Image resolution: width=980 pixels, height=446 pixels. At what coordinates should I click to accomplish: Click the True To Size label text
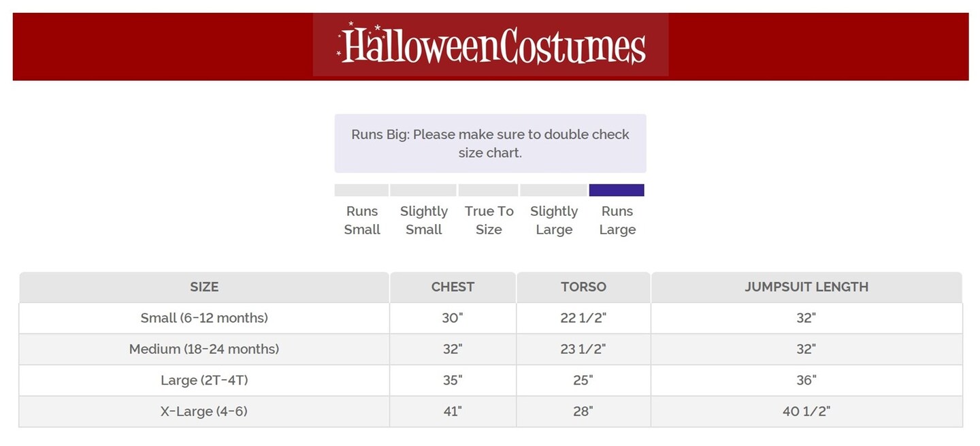pos(489,221)
